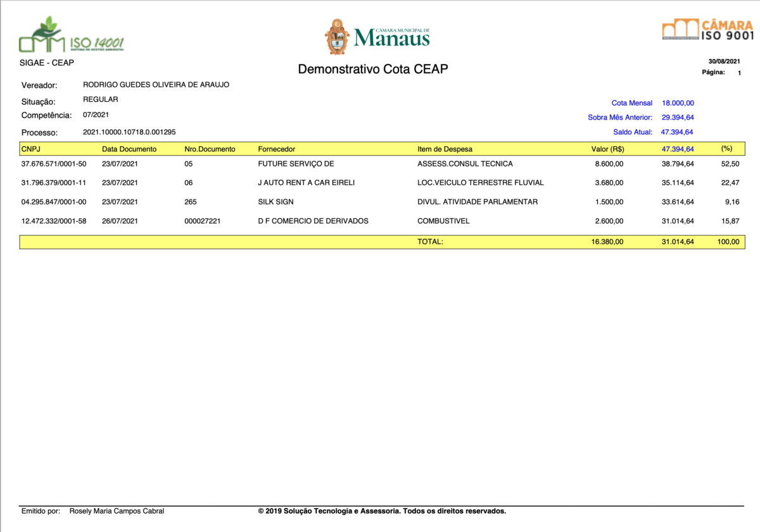Select the value '3.680,00'
The height and width of the screenshot is (532, 760).
pos(609,183)
